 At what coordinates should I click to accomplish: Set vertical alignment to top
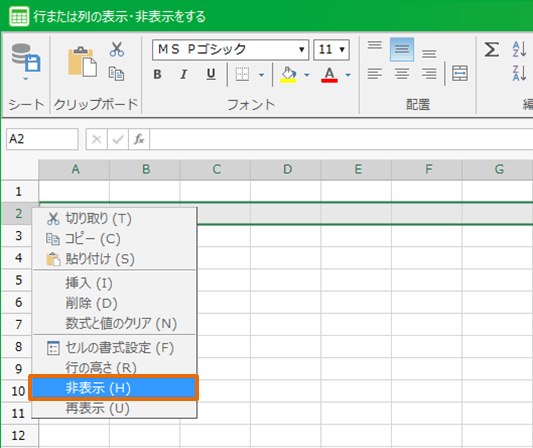click(x=375, y=45)
